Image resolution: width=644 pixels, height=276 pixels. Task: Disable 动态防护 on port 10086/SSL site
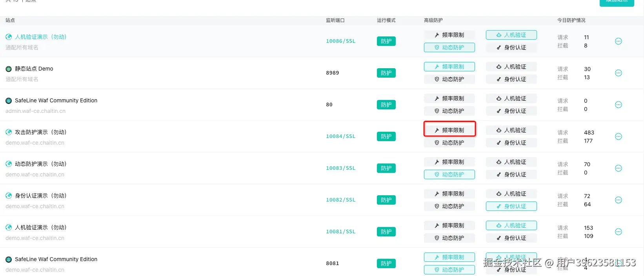[x=449, y=47]
